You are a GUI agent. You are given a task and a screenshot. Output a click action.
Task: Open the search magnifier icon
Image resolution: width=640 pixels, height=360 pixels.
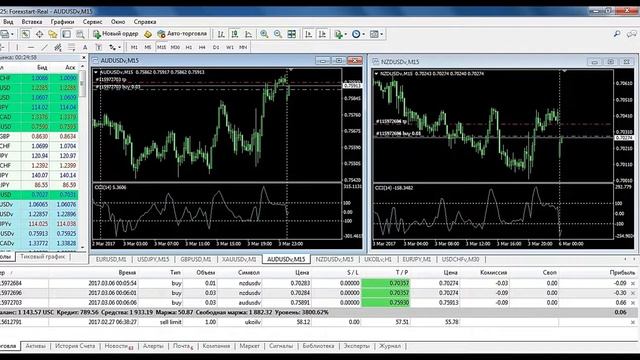617,34
